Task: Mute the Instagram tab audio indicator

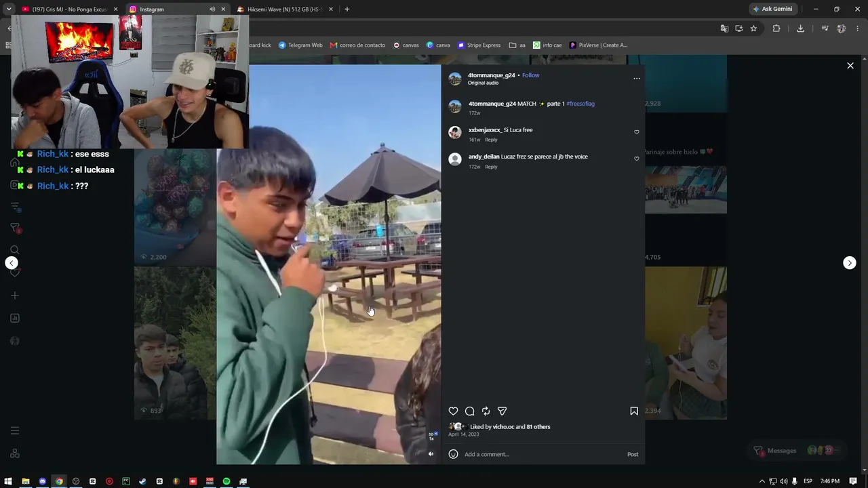Action: pyautogui.click(x=212, y=9)
